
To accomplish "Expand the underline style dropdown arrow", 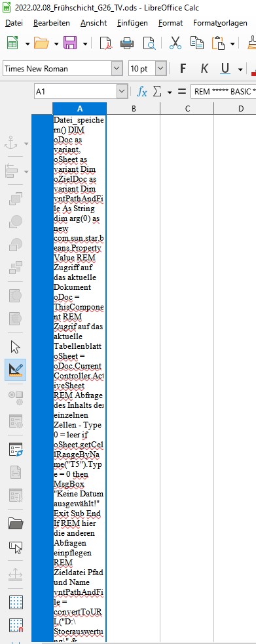I will click(x=240, y=70).
